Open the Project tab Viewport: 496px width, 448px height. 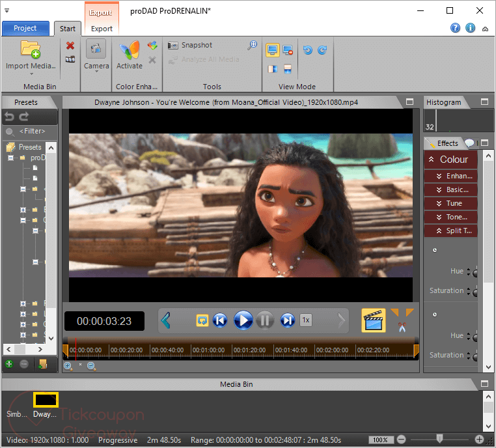[x=25, y=28]
